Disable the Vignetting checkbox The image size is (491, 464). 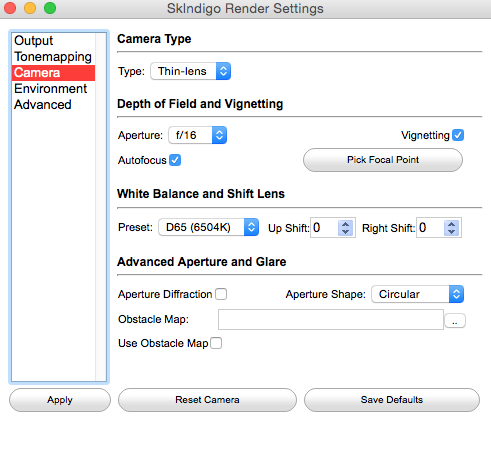pos(458,135)
